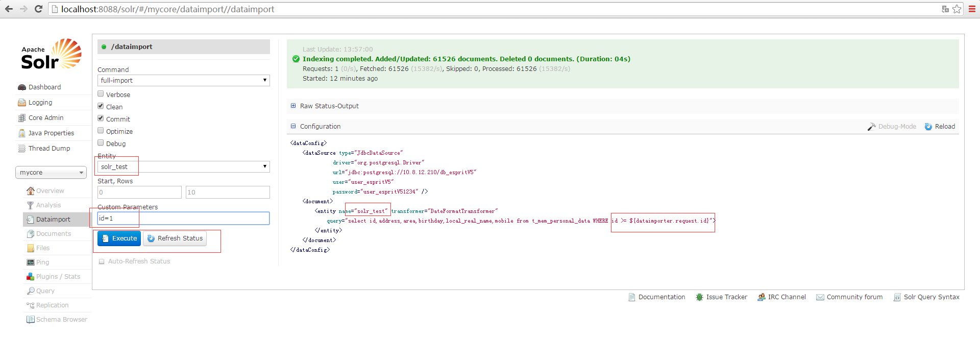Click the Logging icon

click(22, 103)
